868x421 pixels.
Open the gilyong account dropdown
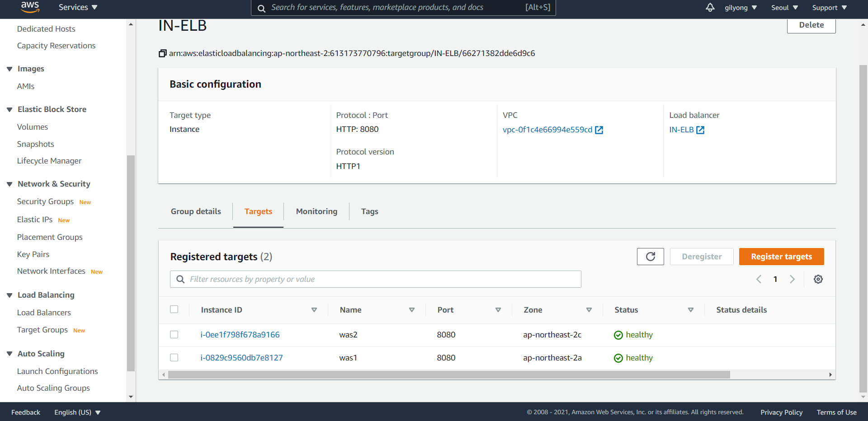coord(741,8)
